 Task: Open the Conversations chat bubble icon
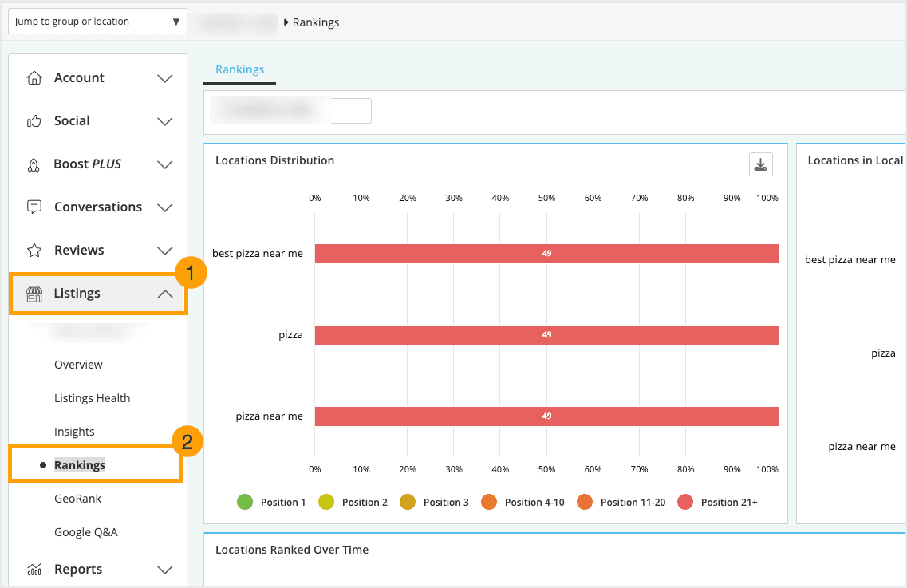pos(34,207)
